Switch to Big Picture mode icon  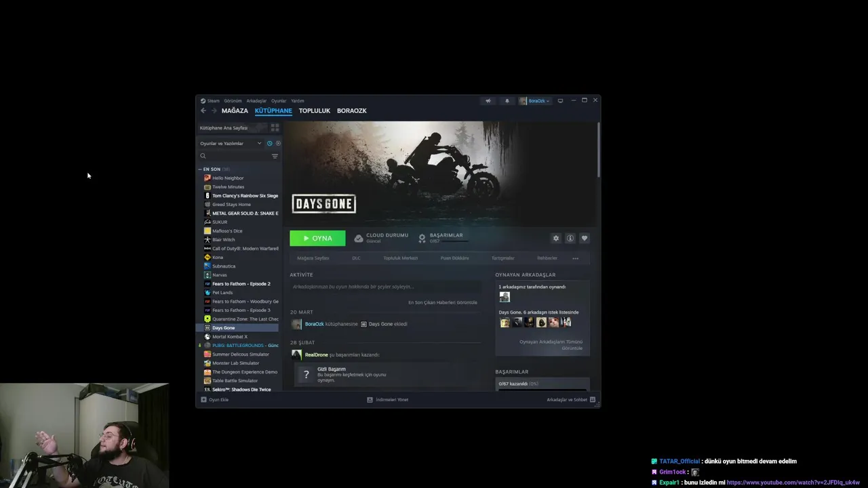[560, 101]
